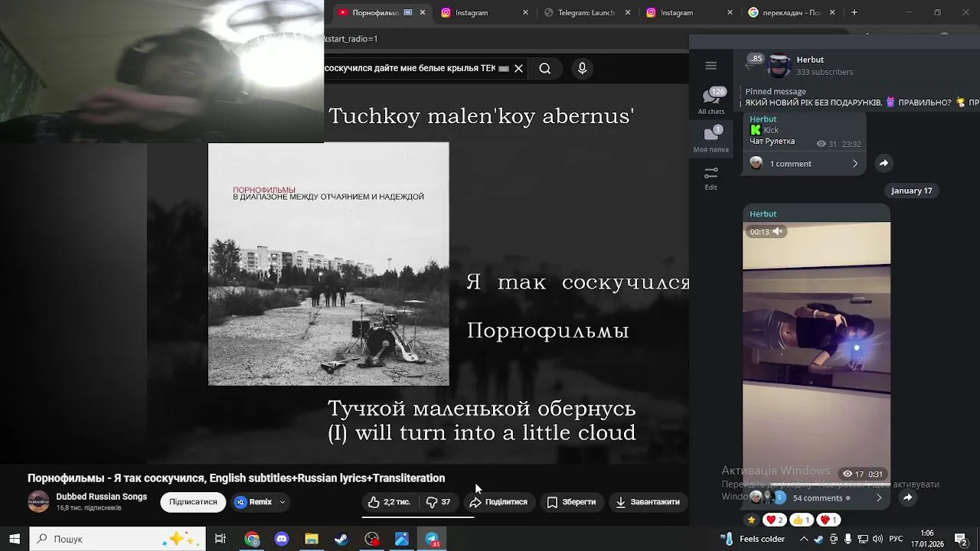This screenshot has width=980, height=551.
Task: Open Telegram hamburger menu
Action: [710, 66]
